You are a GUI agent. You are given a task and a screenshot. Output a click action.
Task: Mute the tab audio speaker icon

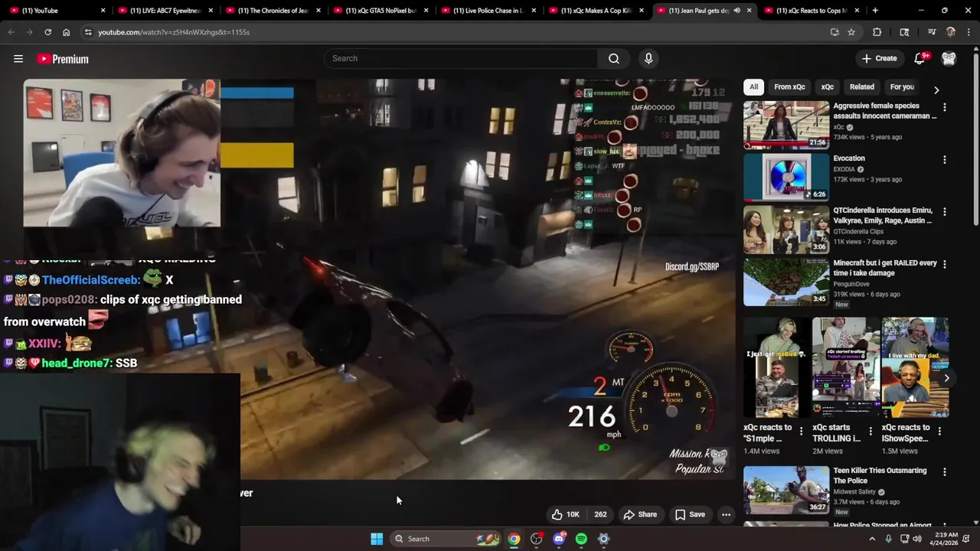[737, 11]
